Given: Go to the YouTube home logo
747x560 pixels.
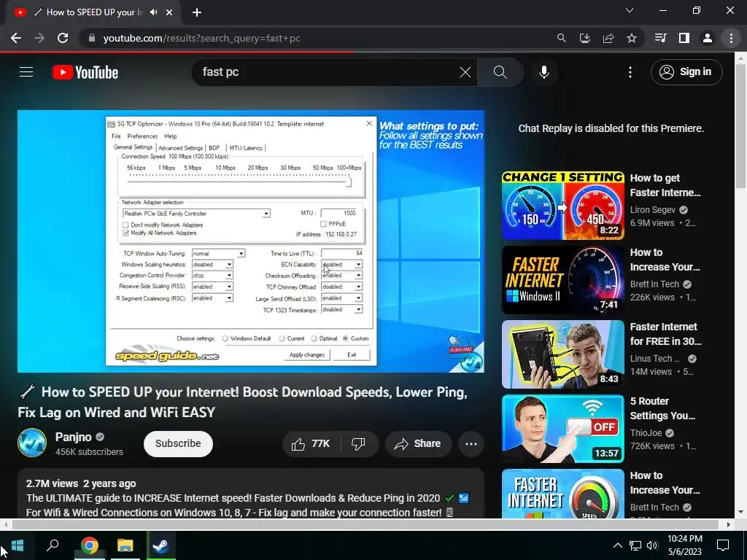Looking at the screenshot, I should [85, 72].
